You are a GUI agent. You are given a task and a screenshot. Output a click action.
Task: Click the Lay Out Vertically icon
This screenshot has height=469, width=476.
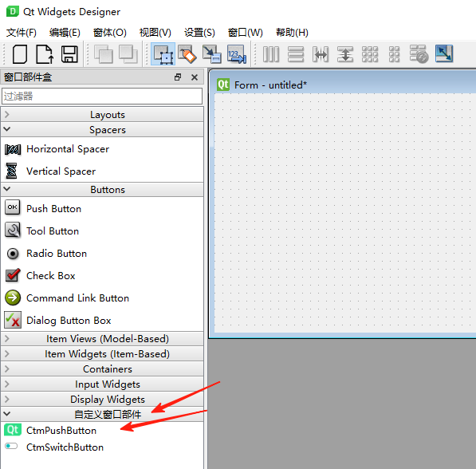(296, 54)
